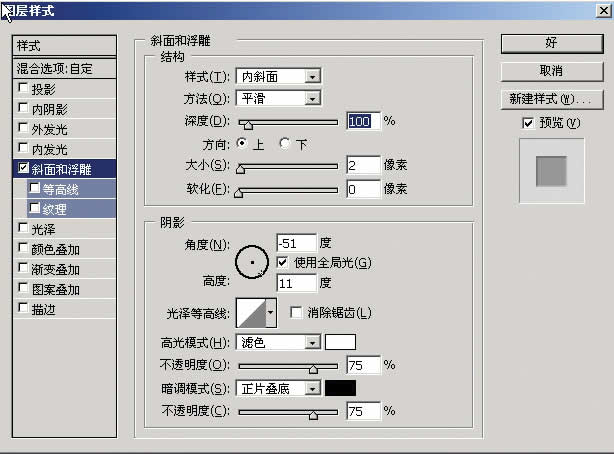Click the 大小 pixel value field
The height and width of the screenshot is (454, 614).
point(363,165)
